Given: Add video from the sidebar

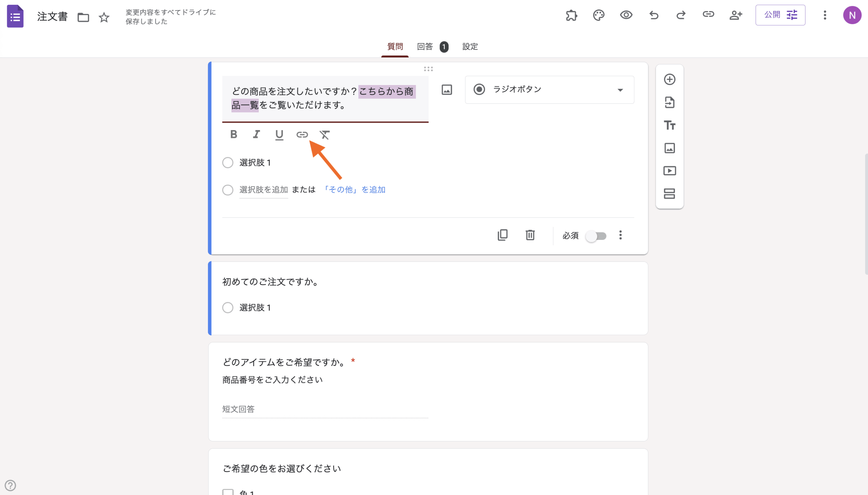Looking at the screenshot, I should 669,171.
